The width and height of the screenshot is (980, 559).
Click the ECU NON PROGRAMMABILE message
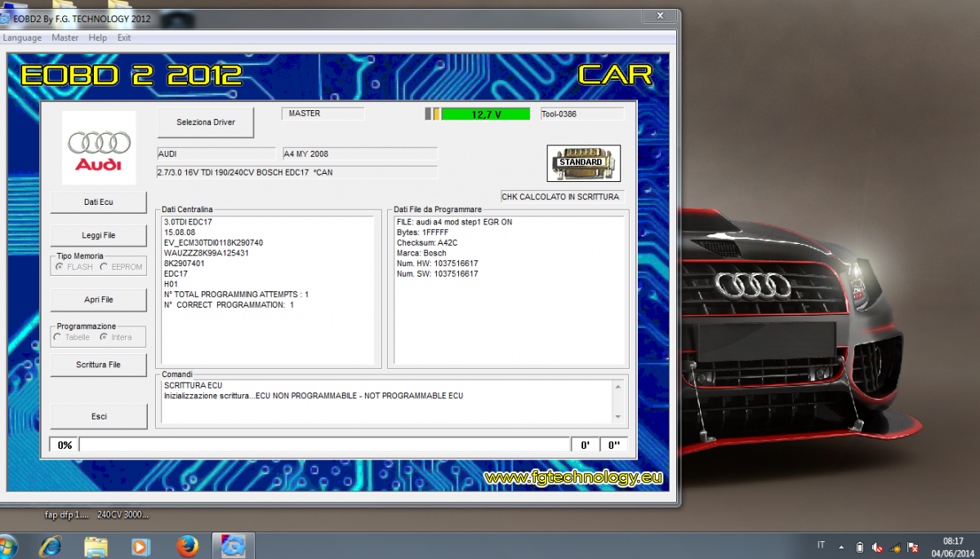point(359,396)
